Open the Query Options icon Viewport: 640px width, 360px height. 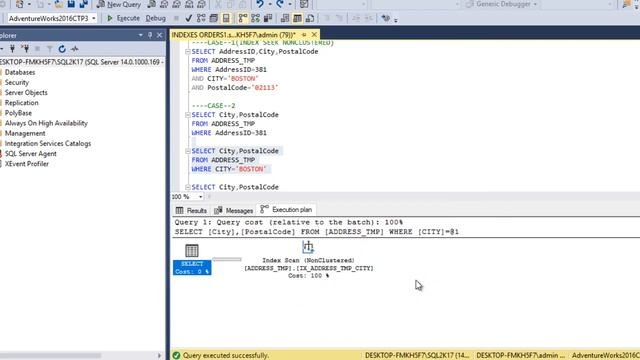[x=213, y=18]
